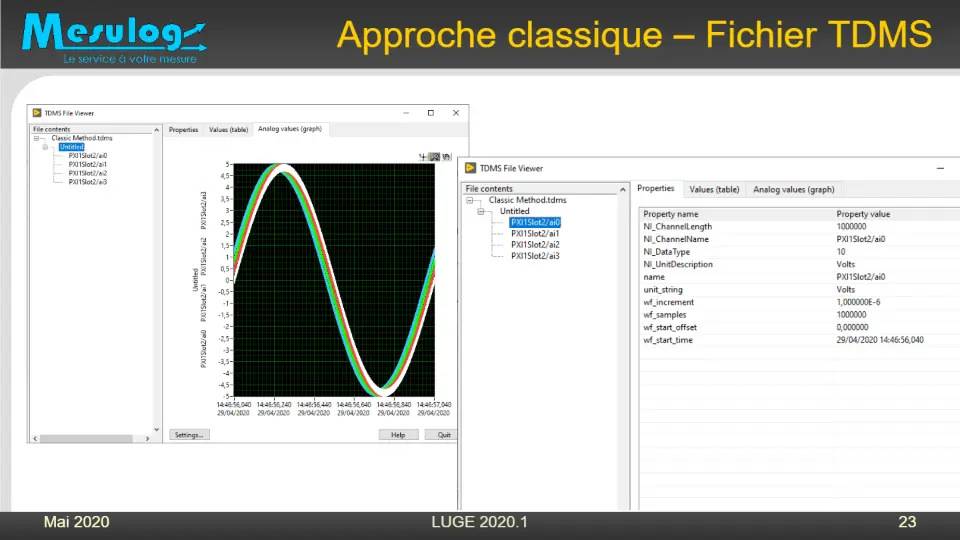Select Untitled group in front window tree
The image size is (960, 540).
tap(514, 211)
